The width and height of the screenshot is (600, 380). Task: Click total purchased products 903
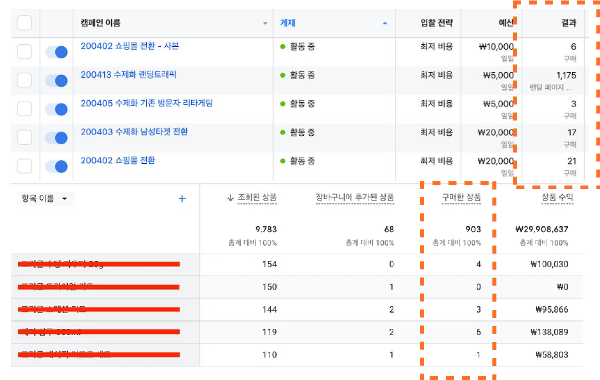pyautogui.click(x=473, y=229)
